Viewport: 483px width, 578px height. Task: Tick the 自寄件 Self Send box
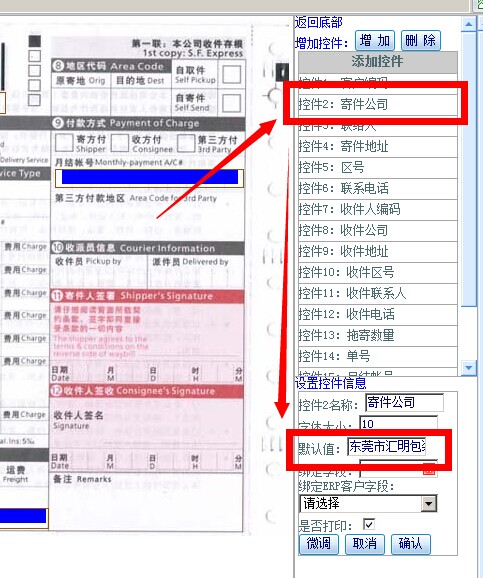(232, 102)
